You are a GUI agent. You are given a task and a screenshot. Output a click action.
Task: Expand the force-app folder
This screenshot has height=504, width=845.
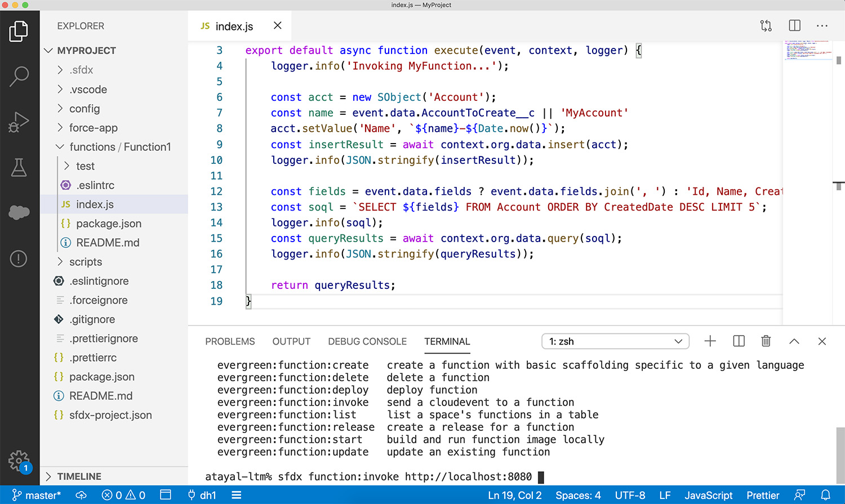(93, 128)
